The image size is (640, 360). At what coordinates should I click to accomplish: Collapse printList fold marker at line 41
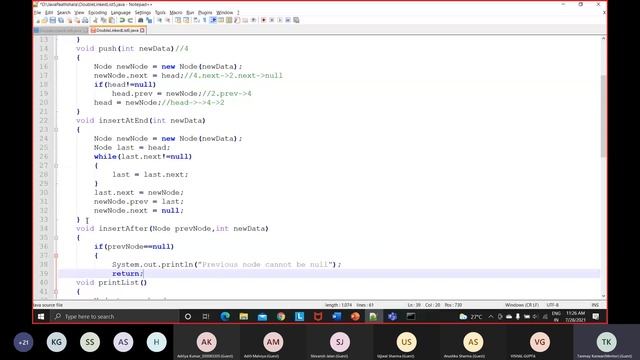click(x=56, y=291)
